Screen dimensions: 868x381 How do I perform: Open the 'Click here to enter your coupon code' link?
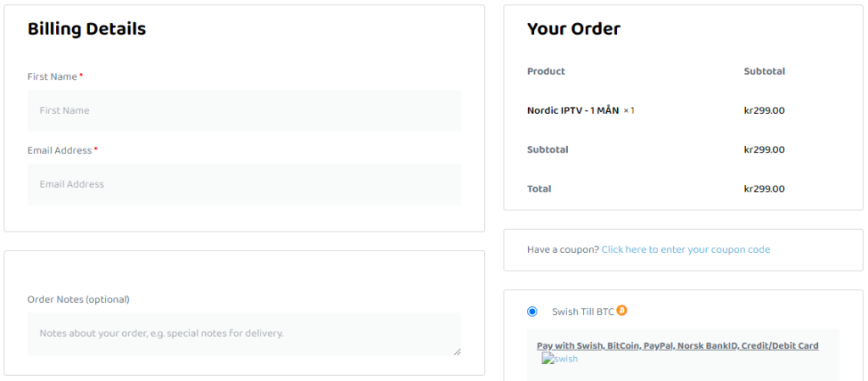[686, 249]
